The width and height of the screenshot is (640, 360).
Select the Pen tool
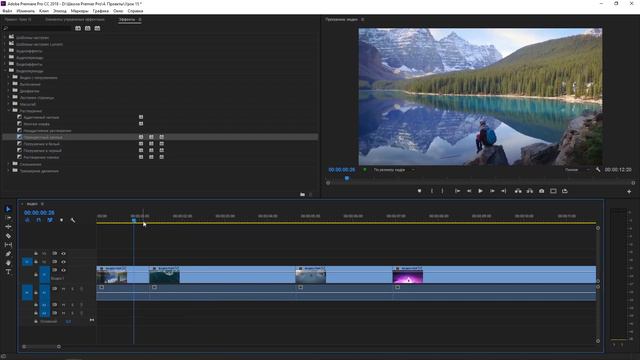pyautogui.click(x=8, y=254)
